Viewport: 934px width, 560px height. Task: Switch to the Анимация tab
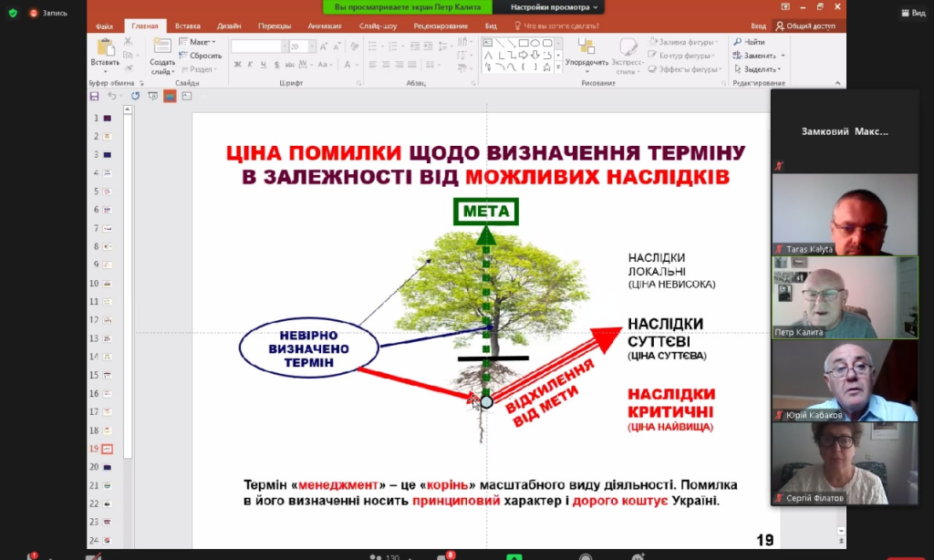pos(325,26)
